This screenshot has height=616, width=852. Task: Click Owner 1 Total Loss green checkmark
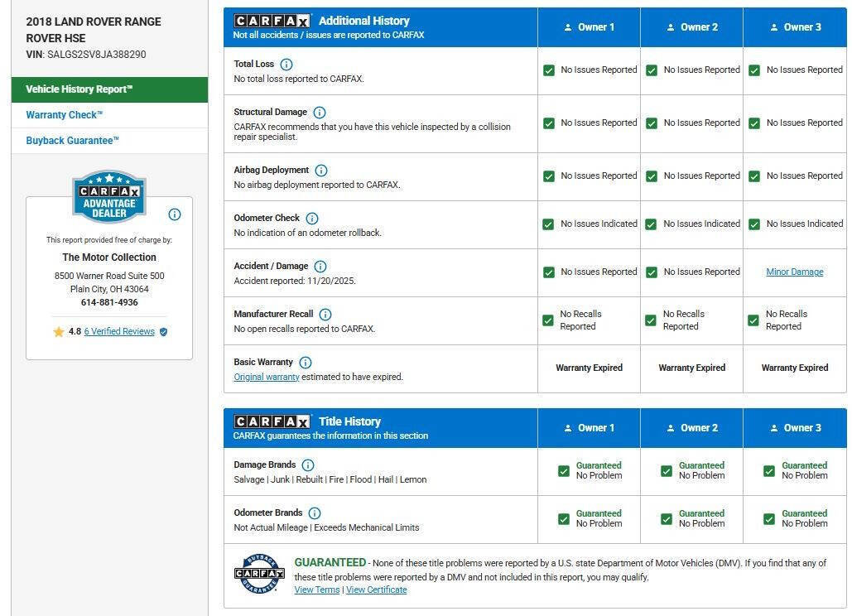point(549,70)
